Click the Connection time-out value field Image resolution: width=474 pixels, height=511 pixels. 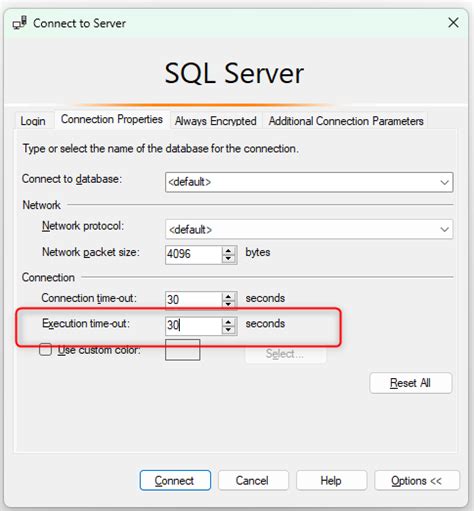click(193, 299)
